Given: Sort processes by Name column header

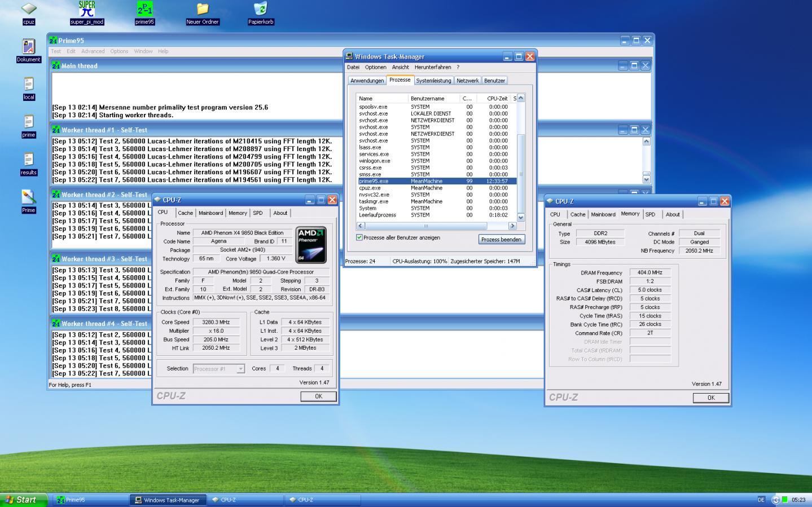Looking at the screenshot, I should tap(382, 98).
